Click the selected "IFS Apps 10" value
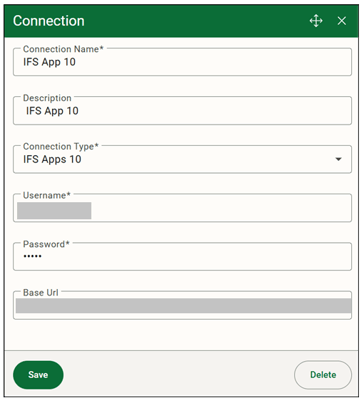This screenshot has width=364, height=403. [x=52, y=159]
